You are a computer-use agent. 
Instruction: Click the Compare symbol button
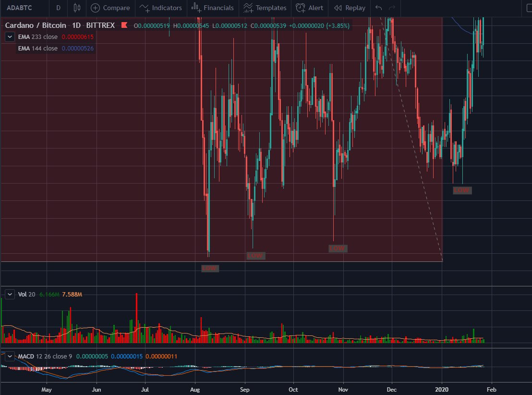coord(110,8)
